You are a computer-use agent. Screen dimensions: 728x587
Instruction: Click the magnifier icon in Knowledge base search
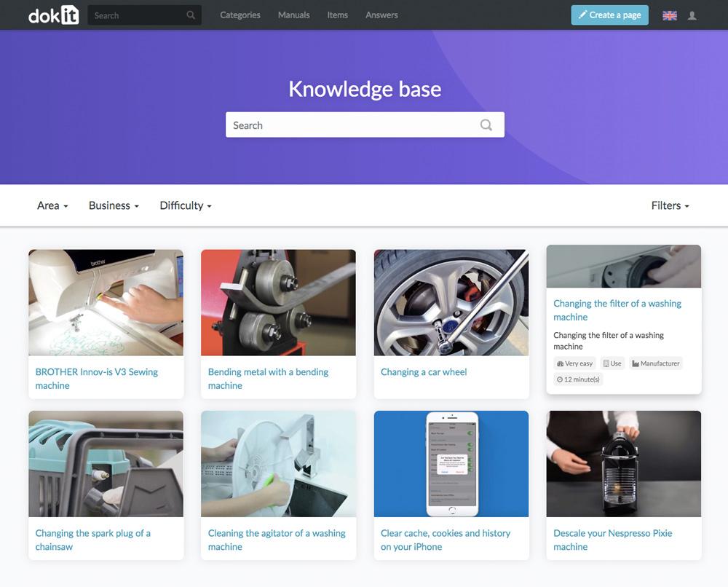[x=486, y=125]
